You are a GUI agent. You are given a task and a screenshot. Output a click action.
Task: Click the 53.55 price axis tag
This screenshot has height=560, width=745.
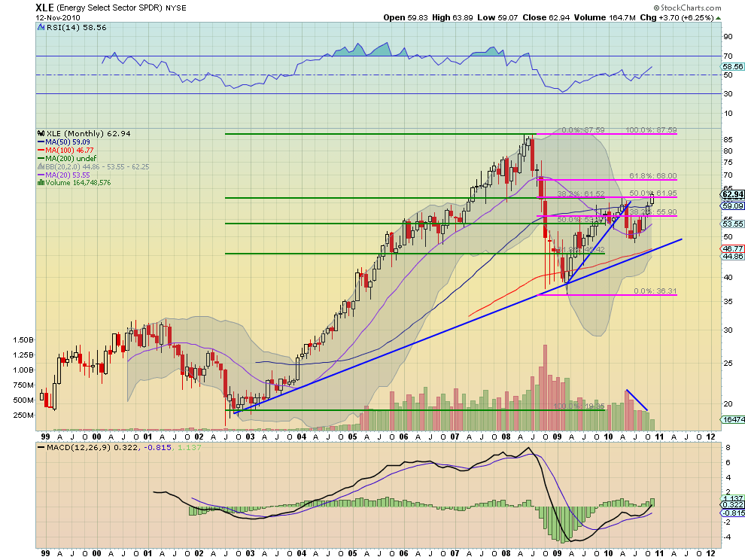[x=733, y=224]
